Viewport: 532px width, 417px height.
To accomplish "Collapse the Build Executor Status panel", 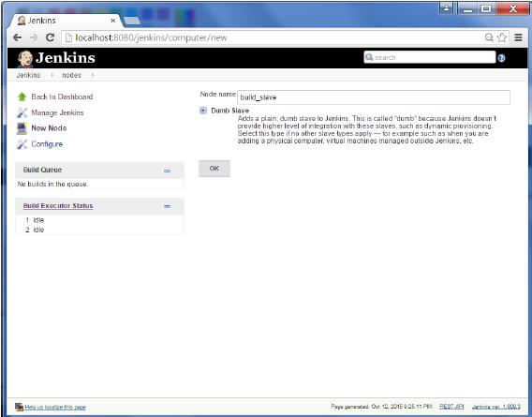I will [x=167, y=206].
